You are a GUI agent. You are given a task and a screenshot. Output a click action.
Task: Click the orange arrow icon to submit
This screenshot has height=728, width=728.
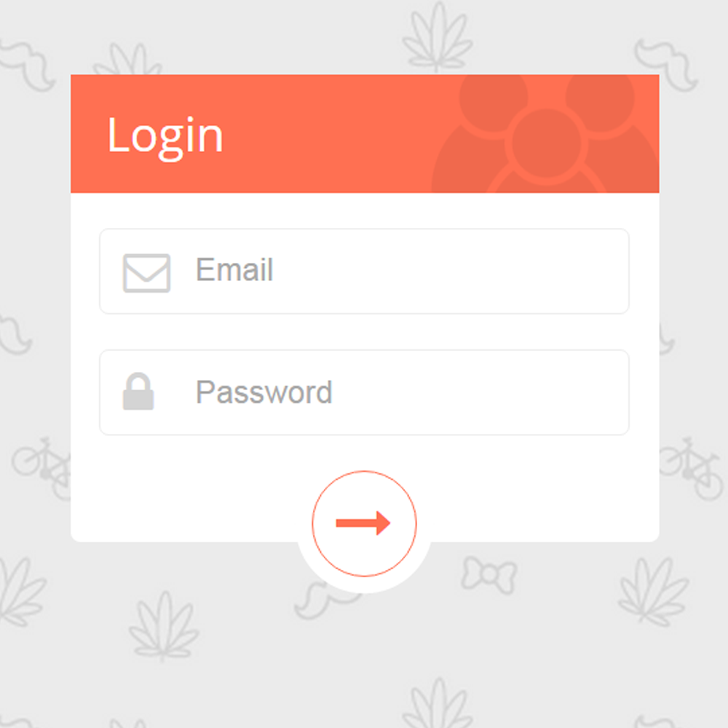click(x=363, y=523)
